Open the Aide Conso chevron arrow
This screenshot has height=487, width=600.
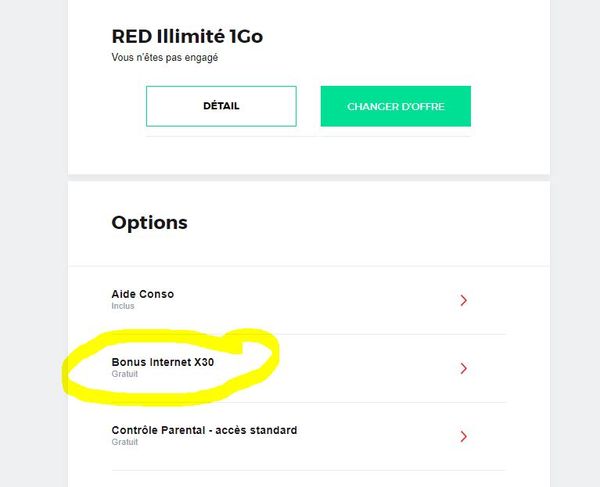(463, 300)
